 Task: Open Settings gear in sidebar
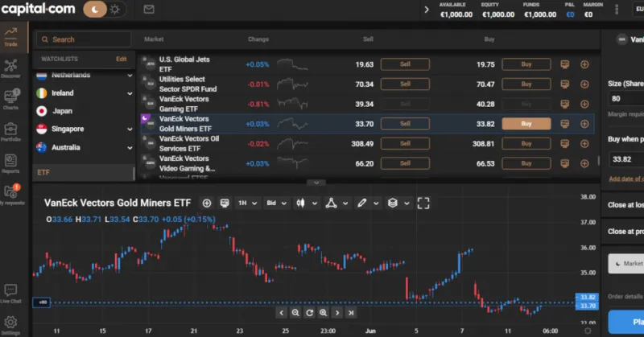10,325
